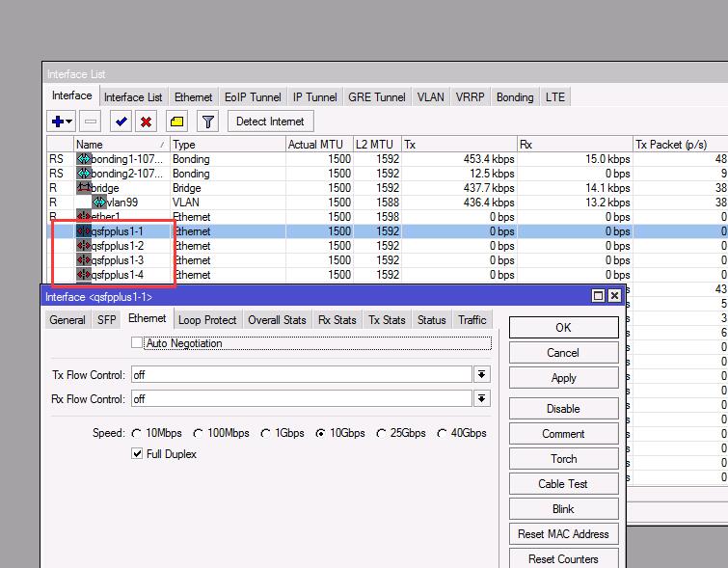Click the Comment button in dialog
The image size is (728, 568).
[x=564, y=434]
